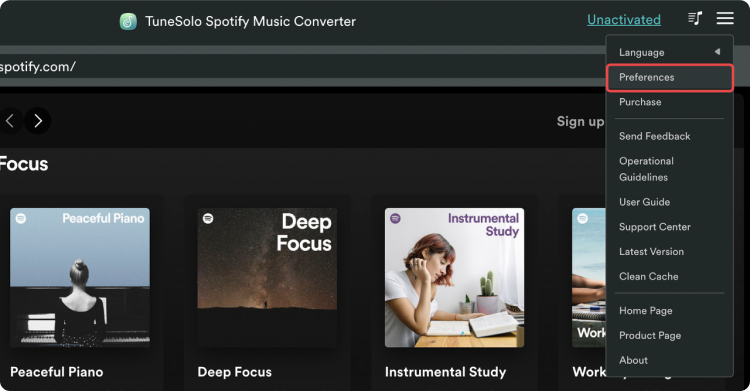Image resolution: width=750 pixels, height=391 pixels.
Task: Open the About menu entry
Action: (x=669, y=360)
